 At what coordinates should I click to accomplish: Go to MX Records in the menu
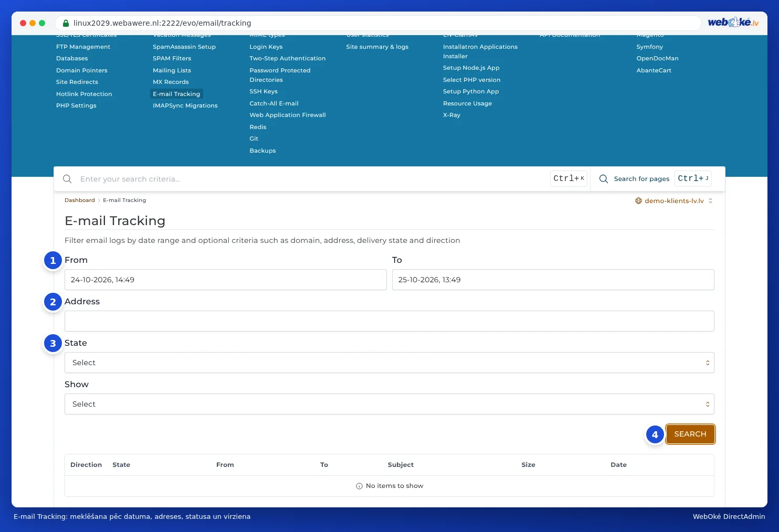pyautogui.click(x=171, y=82)
